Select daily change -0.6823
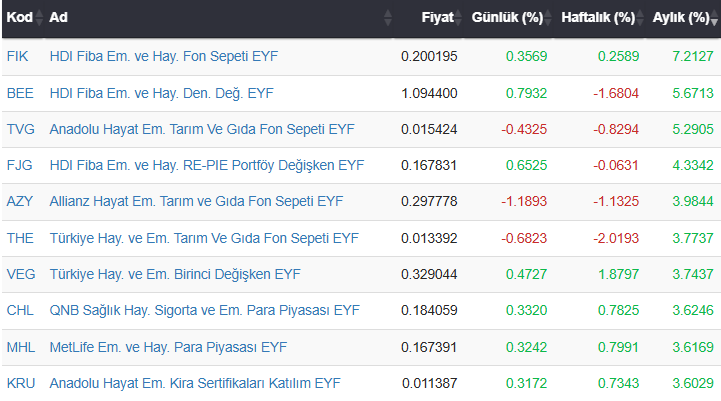The height and width of the screenshot is (401, 721). click(x=524, y=238)
